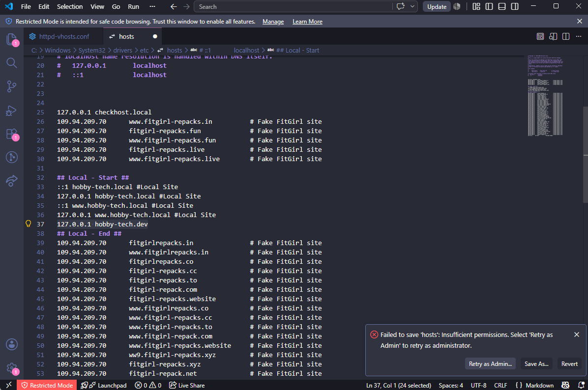Viewport: 588px width, 390px height.
Task: Click the VS Code logo icon
Action: point(9,6)
